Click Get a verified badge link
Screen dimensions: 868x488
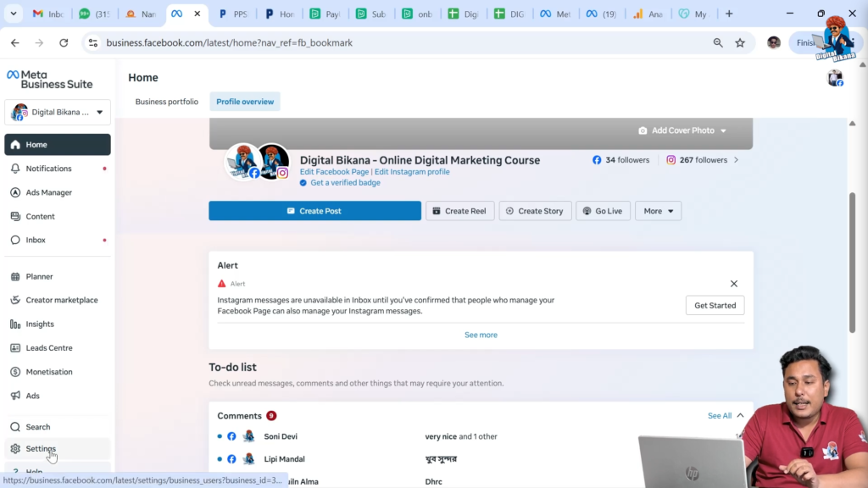[x=345, y=183]
